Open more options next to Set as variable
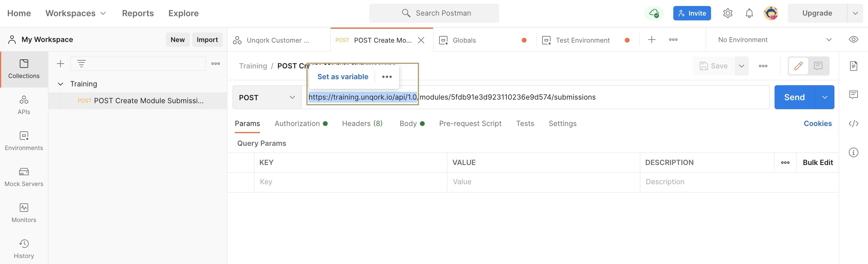Image resolution: width=868 pixels, height=264 pixels. click(387, 76)
